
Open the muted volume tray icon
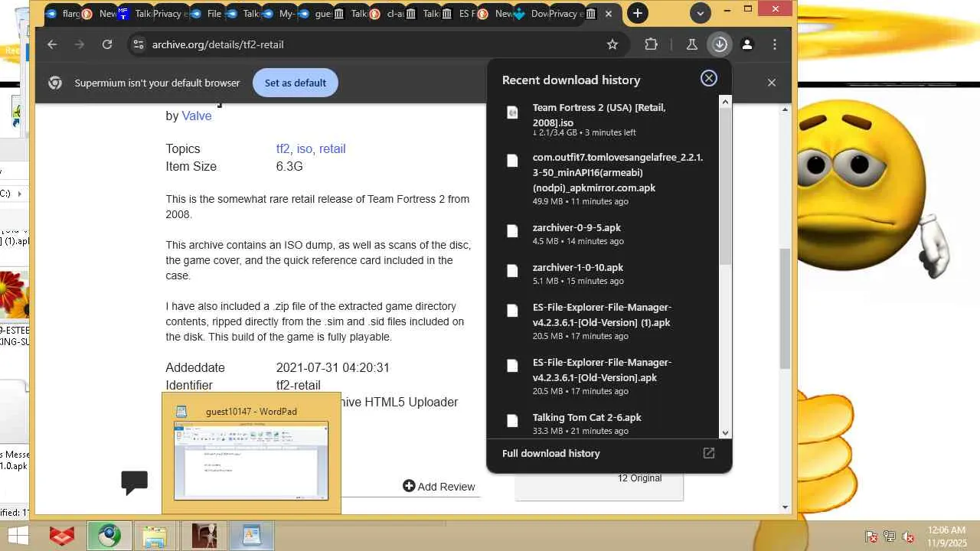908,536
